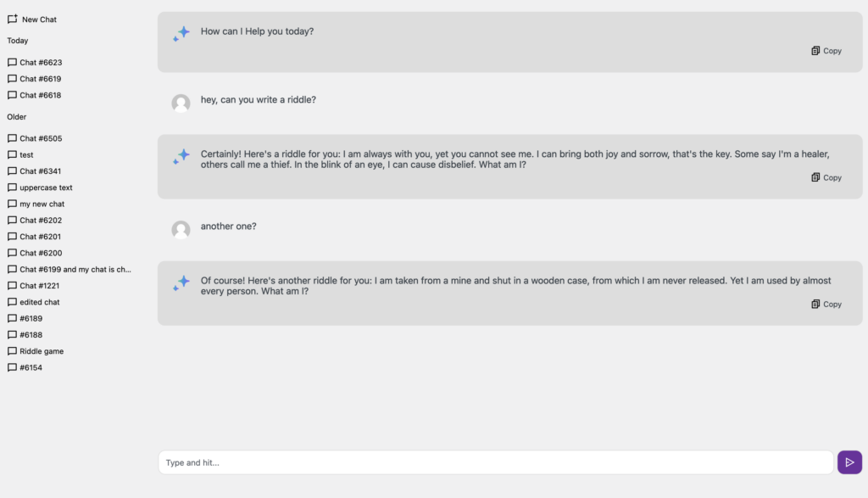Click the user avatar beside 'another one?'
Image resolution: width=868 pixels, height=498 pixels.
click(x=181, y=230)
